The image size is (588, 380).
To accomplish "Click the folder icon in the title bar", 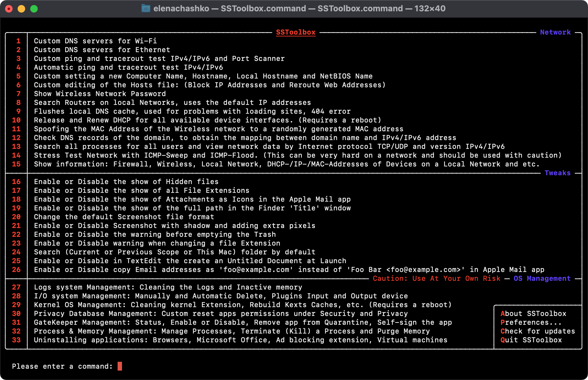I will [x=146, y=8].
